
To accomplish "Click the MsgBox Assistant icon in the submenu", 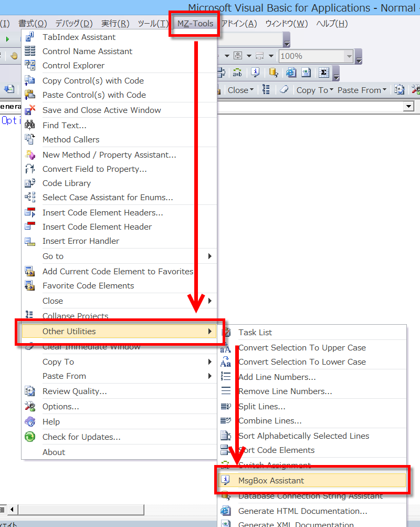I will point(226,480).
